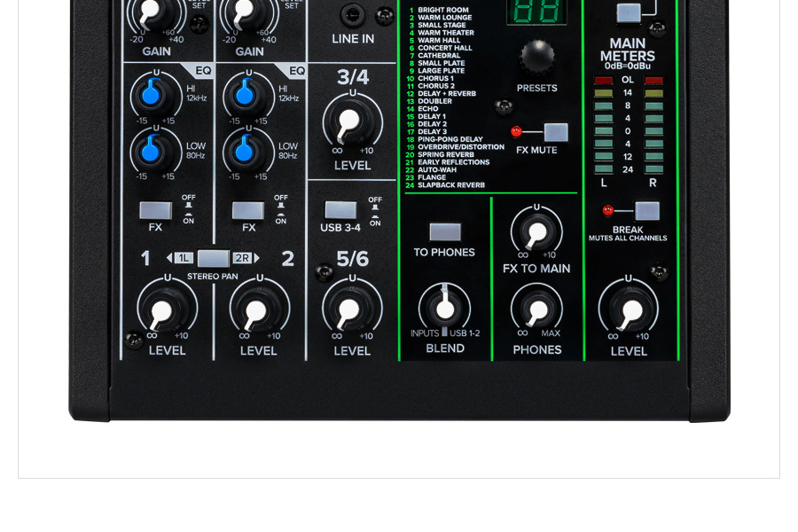Click channel 5/6 level knob
Image resolution: width=798 pixels, height=532 pixels.
352,309
